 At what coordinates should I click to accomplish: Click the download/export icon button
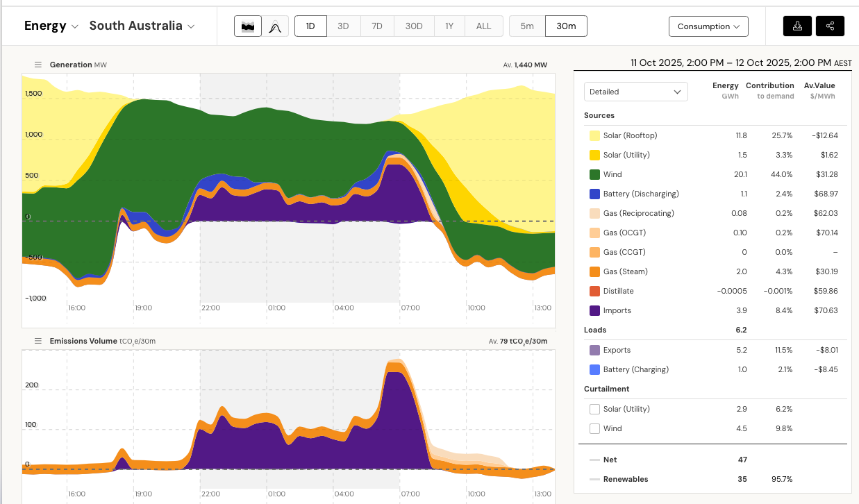point(797,26)
